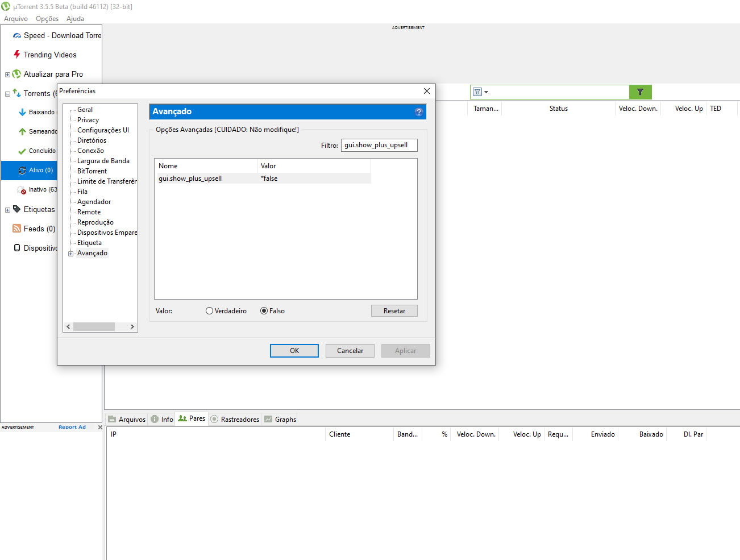Select the Falso radio button

(264, 311)
